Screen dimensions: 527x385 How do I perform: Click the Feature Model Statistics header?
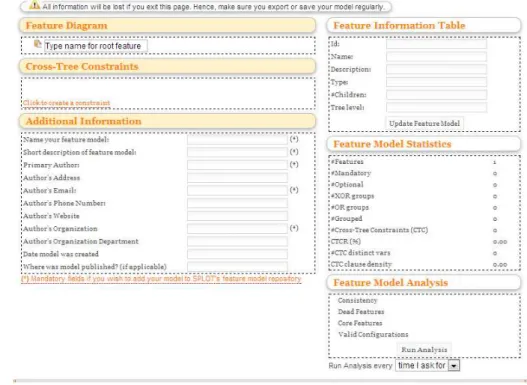[424, 144]
